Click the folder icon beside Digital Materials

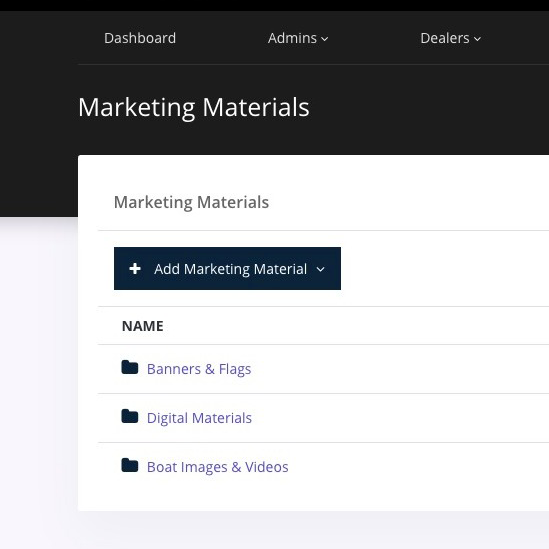pyautogui.click(x=130, y=416)
